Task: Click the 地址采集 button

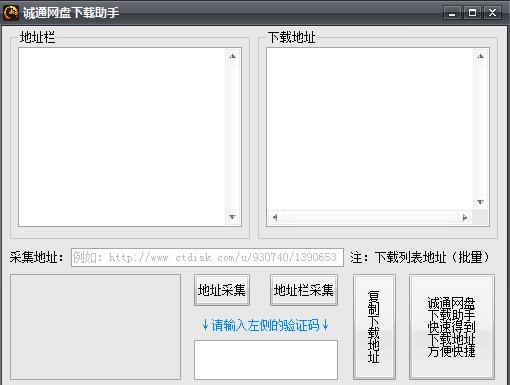Action: pyautogui.click(x=222, y=290)
